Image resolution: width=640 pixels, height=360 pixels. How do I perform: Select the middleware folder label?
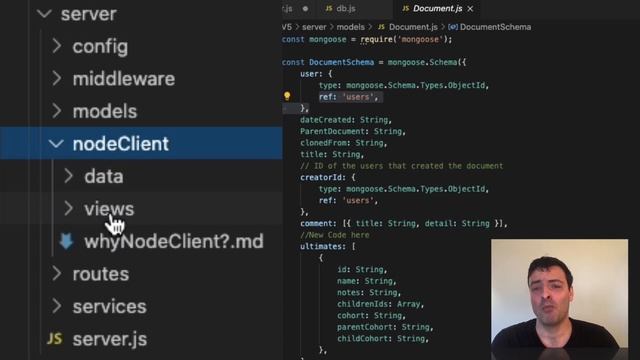coord(124,79)
